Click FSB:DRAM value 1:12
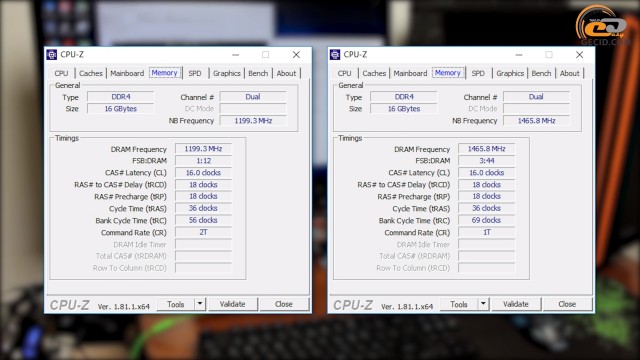Screen dimensions: 640x360 coord(203,161)
